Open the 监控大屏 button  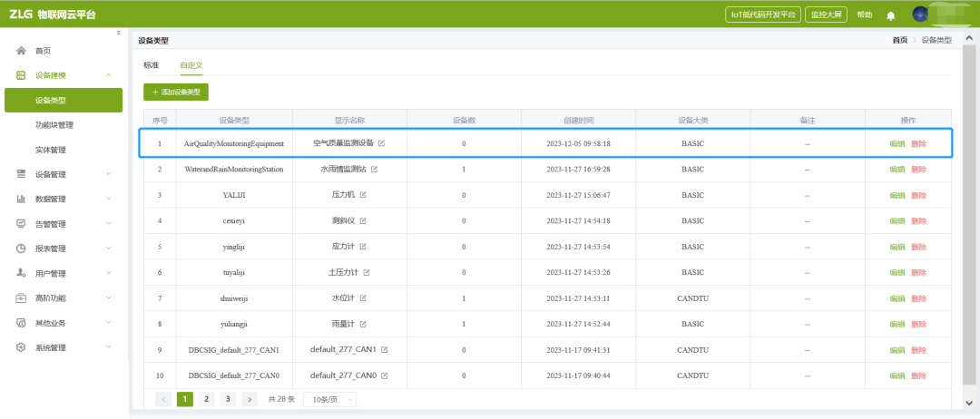826,15
